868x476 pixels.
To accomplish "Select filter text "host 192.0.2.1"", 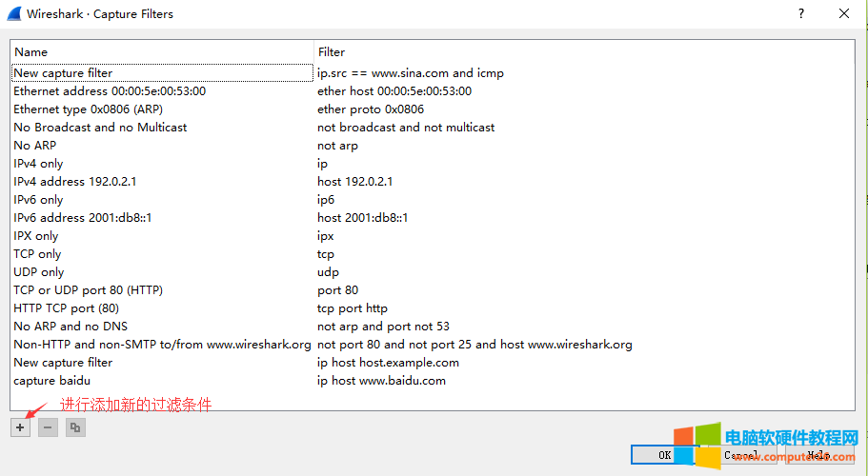I will click(354, 181).
